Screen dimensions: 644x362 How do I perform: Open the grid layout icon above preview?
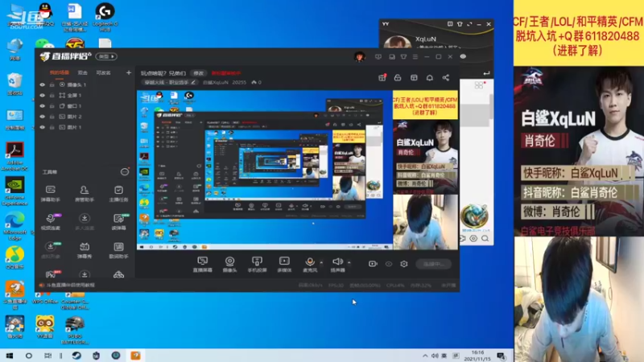[x=414, y=77]
